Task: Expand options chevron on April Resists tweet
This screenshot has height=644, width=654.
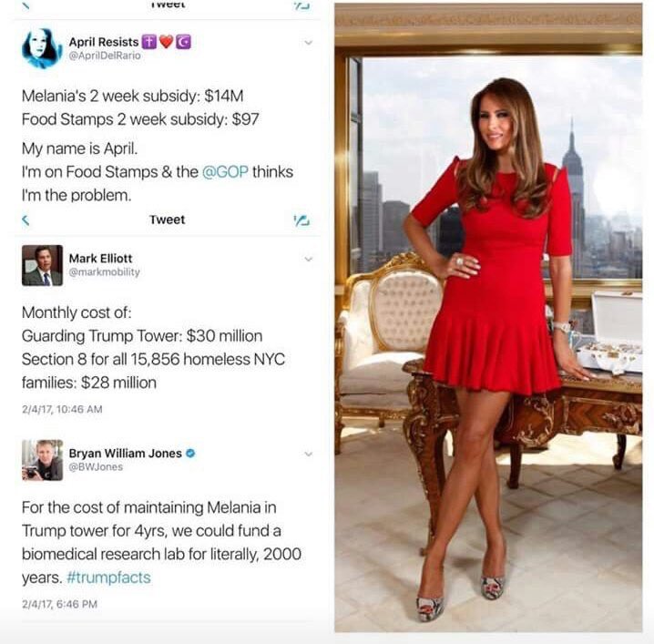Action: click(x=308, y=43)
